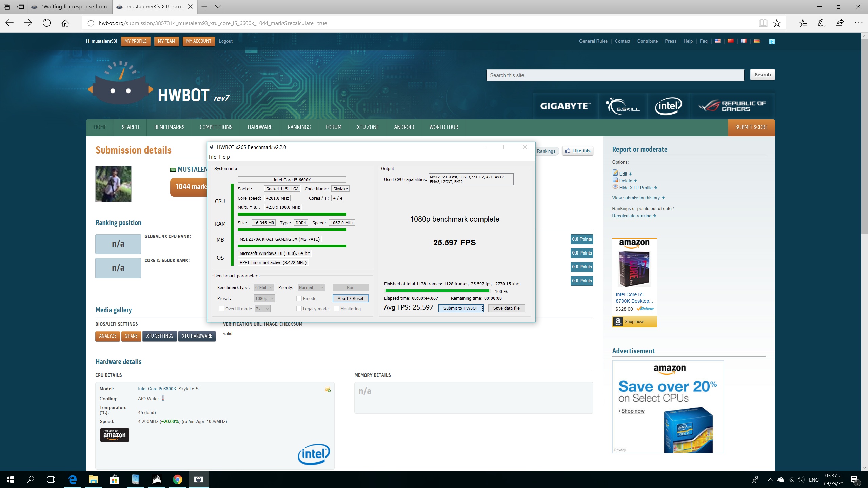This screenshot has width=868, height=488.
Task: Click Hide XTU Profile option
Action: click(x=636, y=188)
